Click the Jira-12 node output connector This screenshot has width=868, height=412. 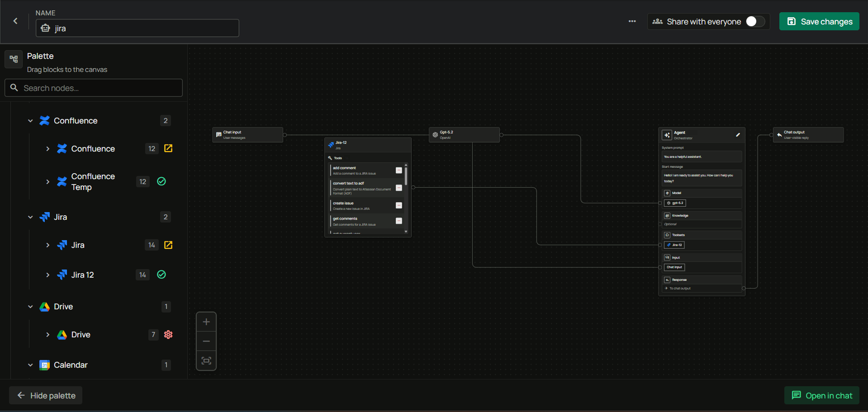(x=413, y=187)
